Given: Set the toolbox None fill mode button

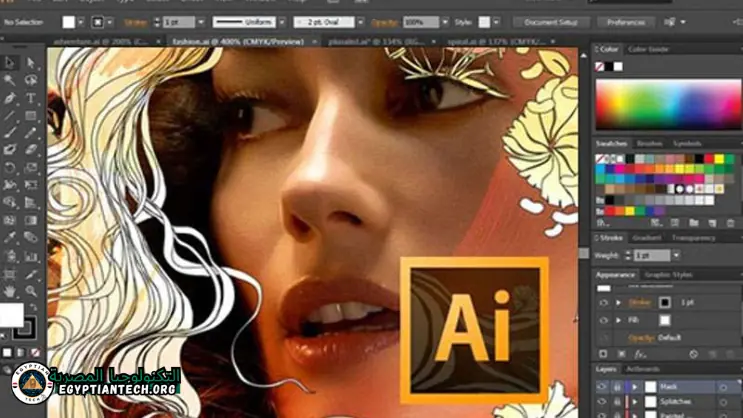Looking at the screenshot, I should tap(36, 353).
